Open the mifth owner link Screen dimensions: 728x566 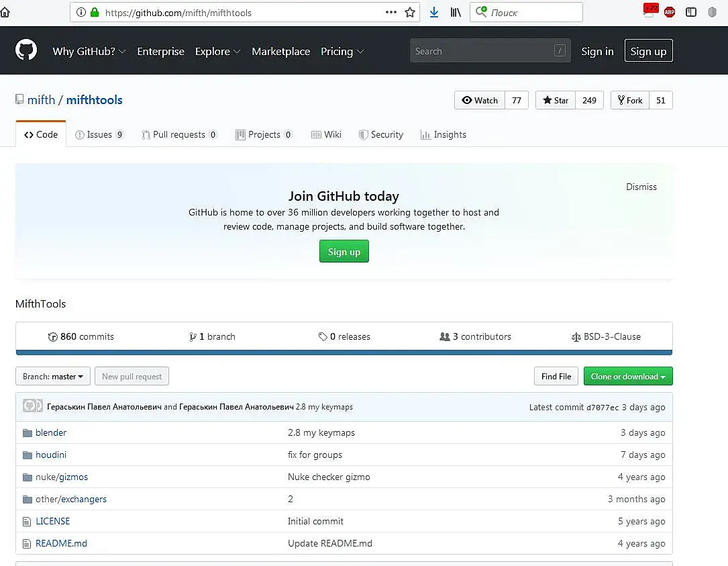click(42, 100)
